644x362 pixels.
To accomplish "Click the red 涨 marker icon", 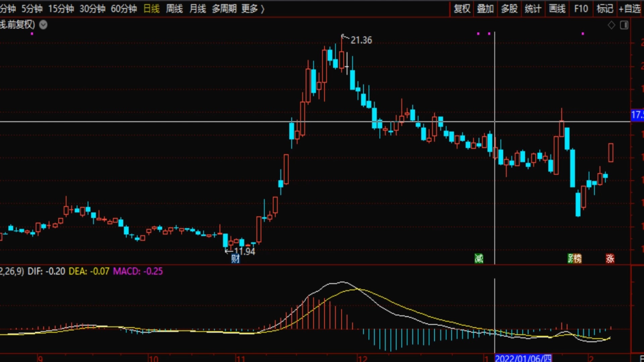I will click(x=610, y=258).
